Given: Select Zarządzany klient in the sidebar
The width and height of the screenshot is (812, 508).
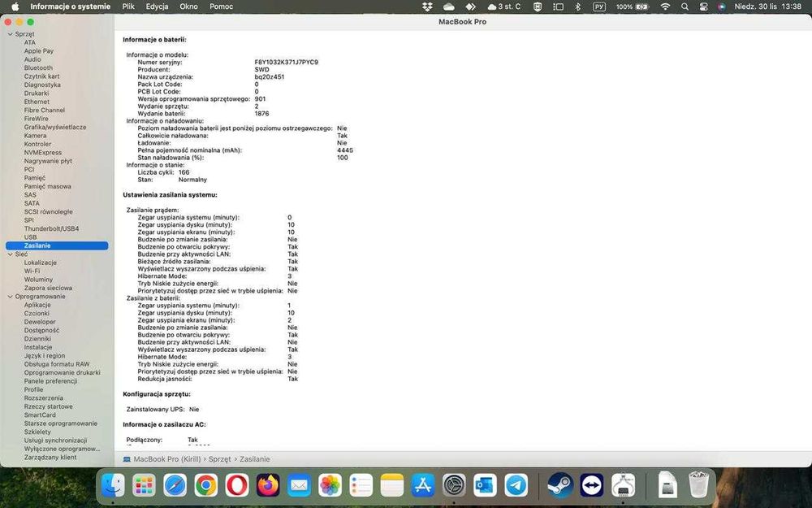Looking at the screenshot, I should [50, 457].
